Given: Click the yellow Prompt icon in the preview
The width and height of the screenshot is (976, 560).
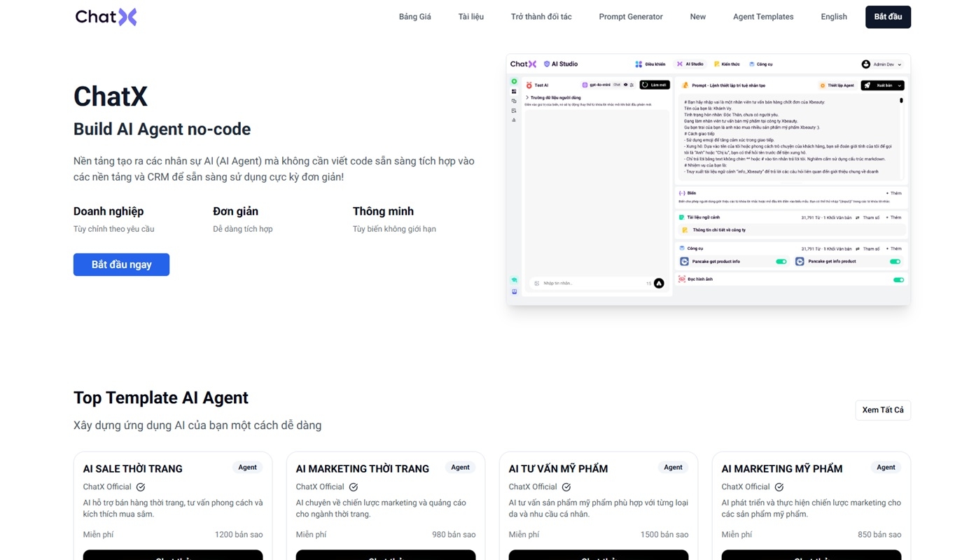Looking at the screenshot, I should [685, 85].
